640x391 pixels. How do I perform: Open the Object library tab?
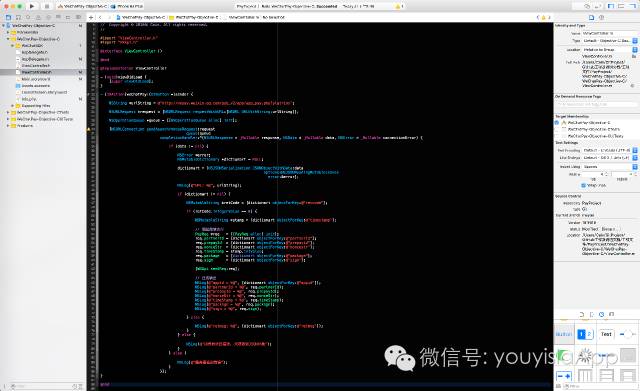tap(601, 314)
